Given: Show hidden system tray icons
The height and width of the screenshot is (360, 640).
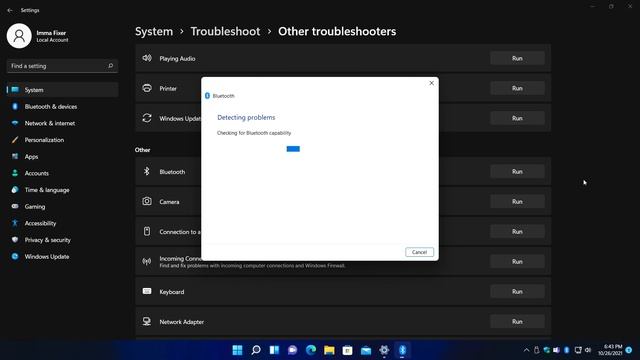Looking at the screenshot, I should (527, 350).
